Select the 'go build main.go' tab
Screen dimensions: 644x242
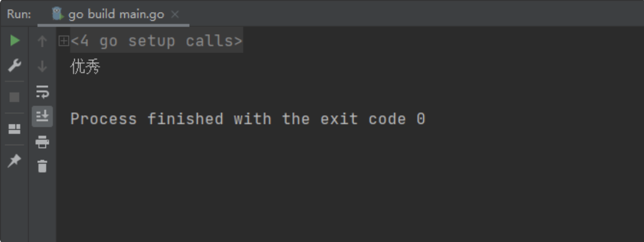113,14
